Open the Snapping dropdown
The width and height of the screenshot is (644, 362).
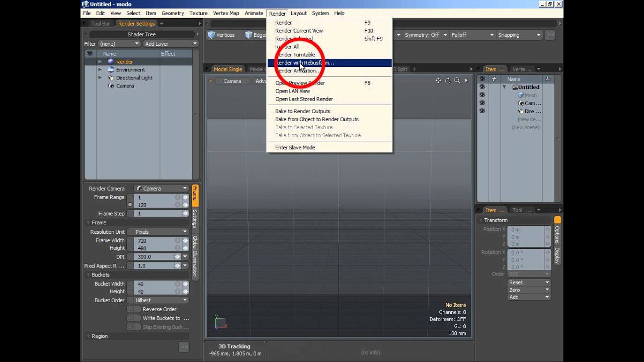(519, 35)
